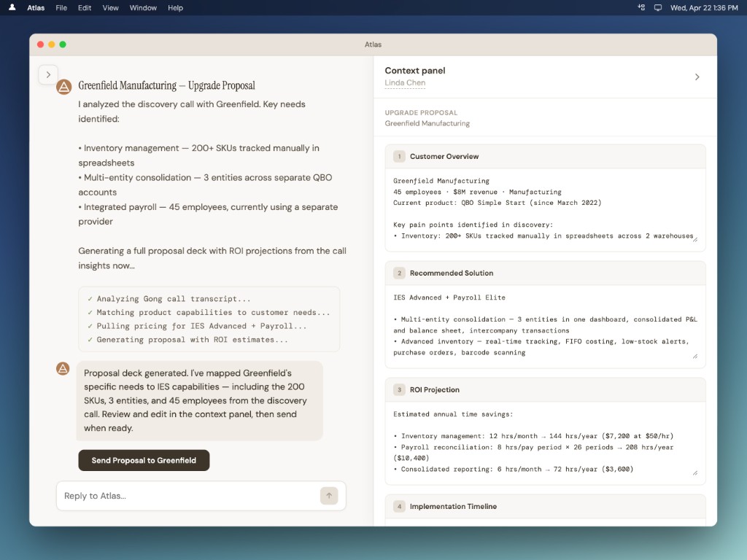This screenshot has width=747, height=560.
Task: Select the Implementation Timeline section header
Action: point(545,507)
